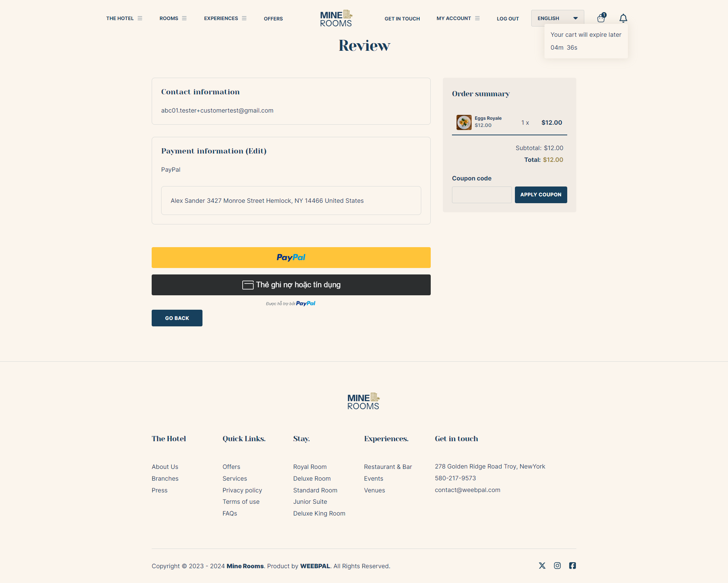Viewport: 728px width, 583px height.
Task: Click the coupon code input field
Action: 482,194
